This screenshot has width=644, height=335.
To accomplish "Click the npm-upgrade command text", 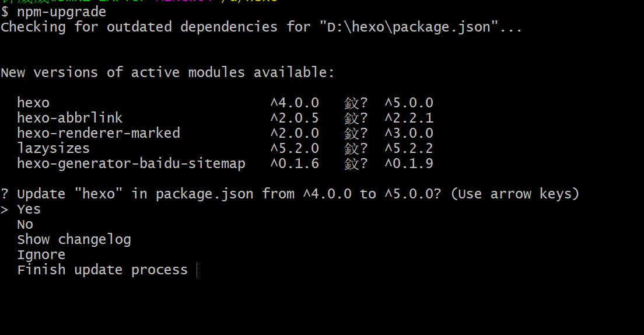I will pos(62,12).
